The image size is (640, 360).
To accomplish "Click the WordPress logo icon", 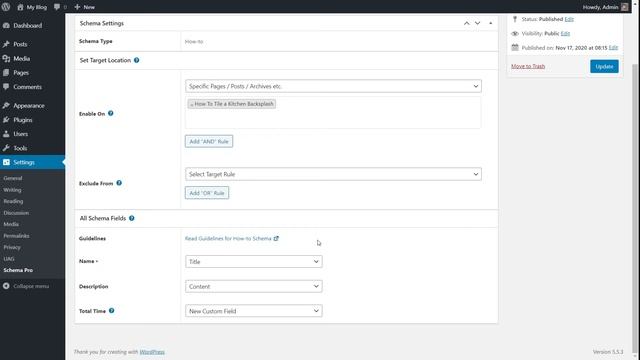I will (x=6, y=7).
